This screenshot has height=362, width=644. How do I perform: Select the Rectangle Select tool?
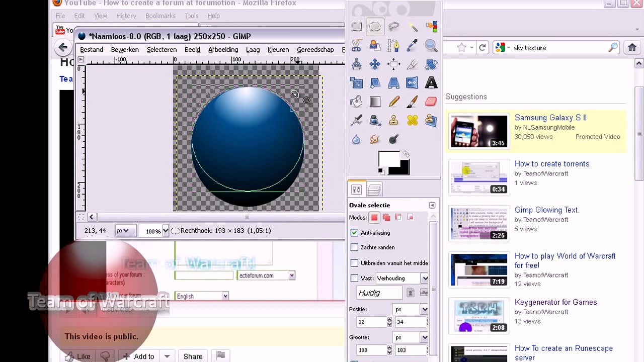(x=357, y=27)
